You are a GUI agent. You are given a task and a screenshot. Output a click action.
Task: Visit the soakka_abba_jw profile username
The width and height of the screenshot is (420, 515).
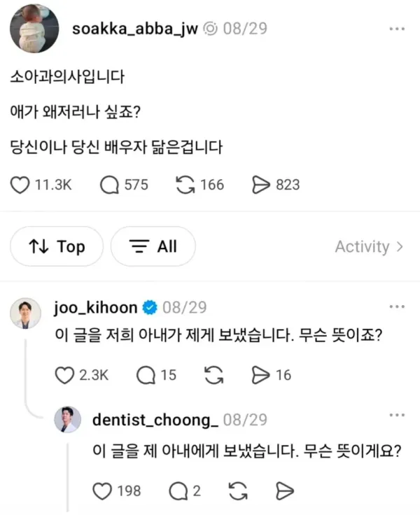tap(135, 29)
